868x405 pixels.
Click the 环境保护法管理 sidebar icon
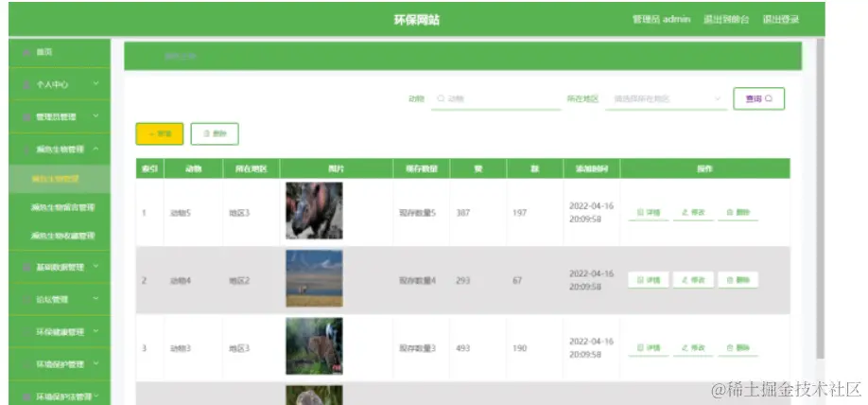pos(26,397)
